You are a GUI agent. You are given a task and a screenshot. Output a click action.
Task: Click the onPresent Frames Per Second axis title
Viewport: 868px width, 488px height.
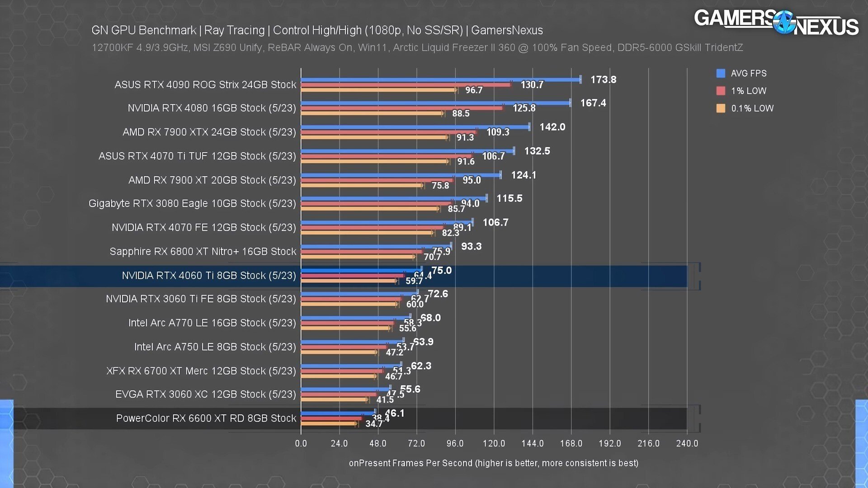point(494,463)
